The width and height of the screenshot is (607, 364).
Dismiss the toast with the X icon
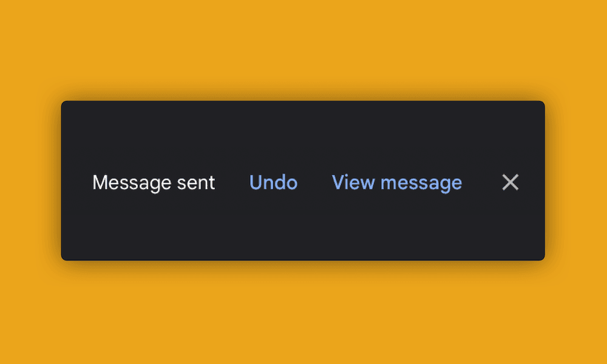[510, 182]
